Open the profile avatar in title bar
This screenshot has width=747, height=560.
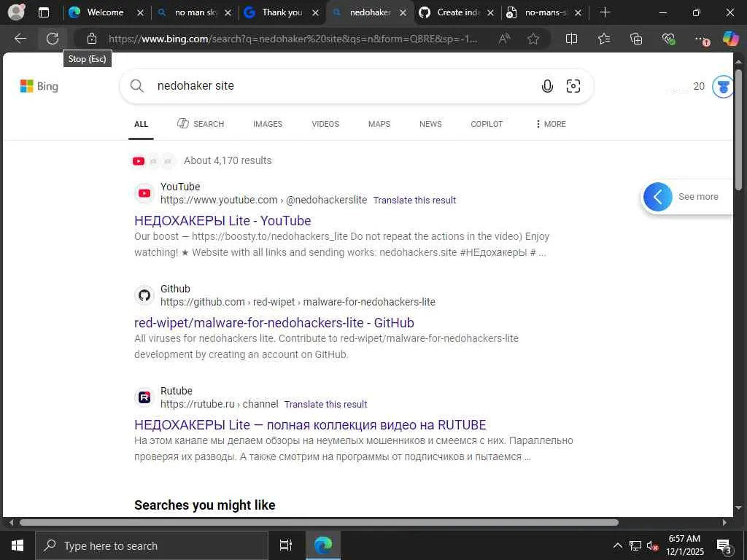(16, 12)
